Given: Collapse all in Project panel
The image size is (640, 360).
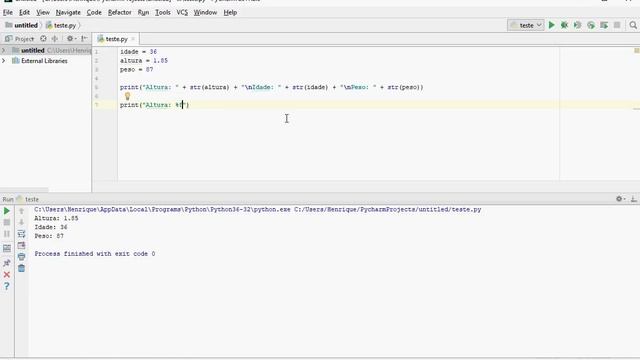Looking at the screenshot, I should click(x=55, y=39).
